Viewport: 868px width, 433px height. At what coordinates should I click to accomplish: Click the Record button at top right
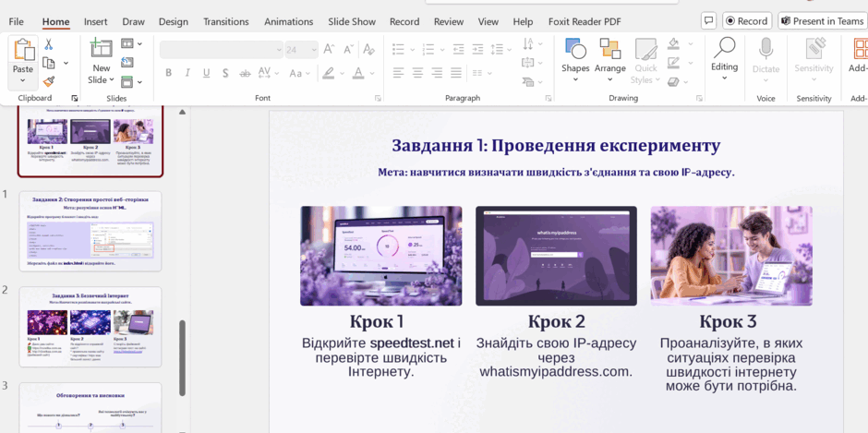[747, 21]
